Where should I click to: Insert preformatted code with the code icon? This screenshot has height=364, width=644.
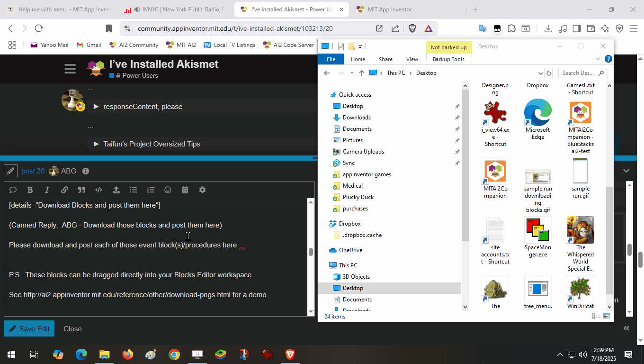point(98,190)
